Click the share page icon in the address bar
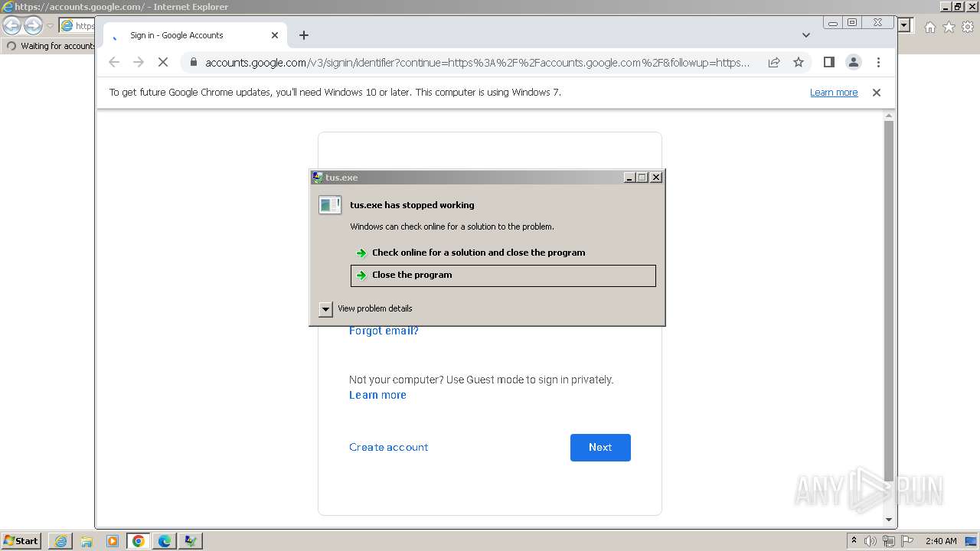Image resolution: width=980 pixels, height=551 pixels. [x=774, y=62]
